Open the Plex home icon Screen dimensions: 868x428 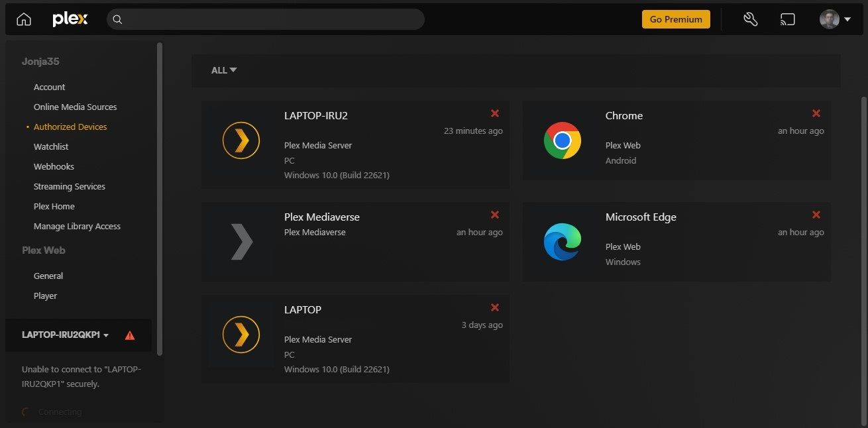pos(23,19)
